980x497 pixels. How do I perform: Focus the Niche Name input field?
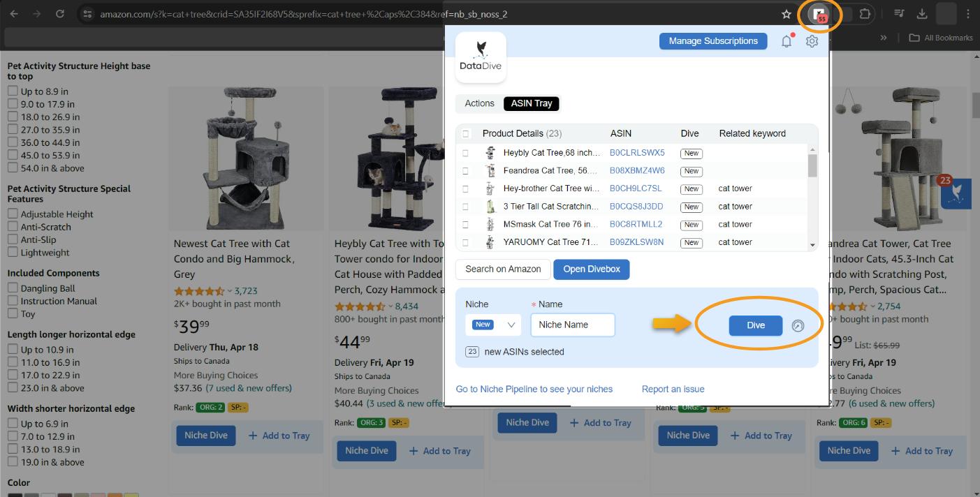(x=573, y=325)
